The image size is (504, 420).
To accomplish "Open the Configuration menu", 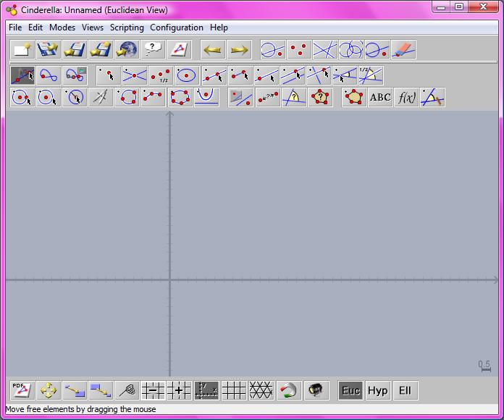I will click(177, 28).
